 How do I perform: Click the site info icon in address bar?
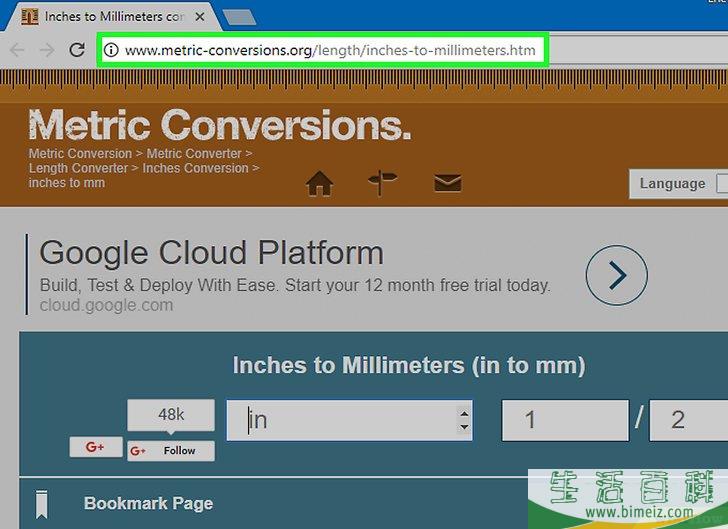tap(111, 50)
